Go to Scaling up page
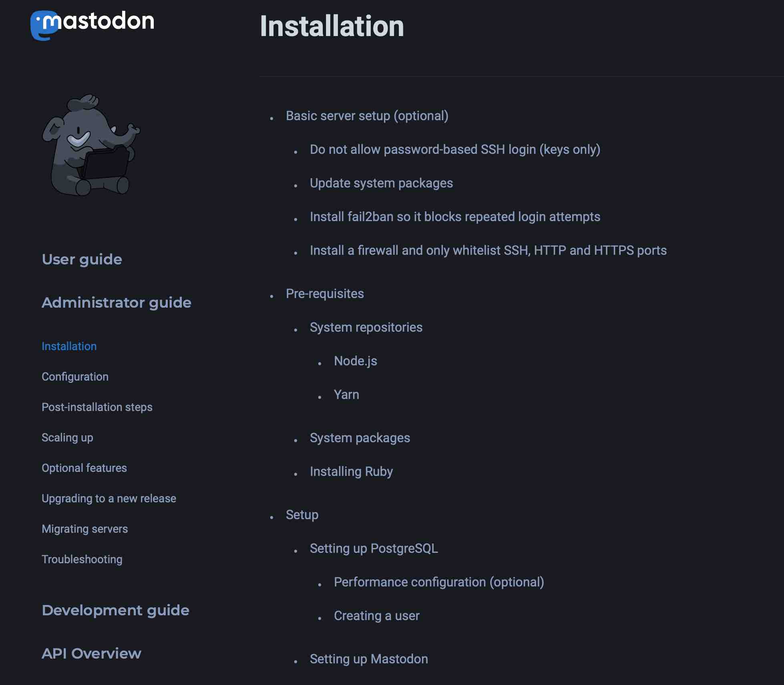This screenshot has height=685, width=784. click(67, 438)
